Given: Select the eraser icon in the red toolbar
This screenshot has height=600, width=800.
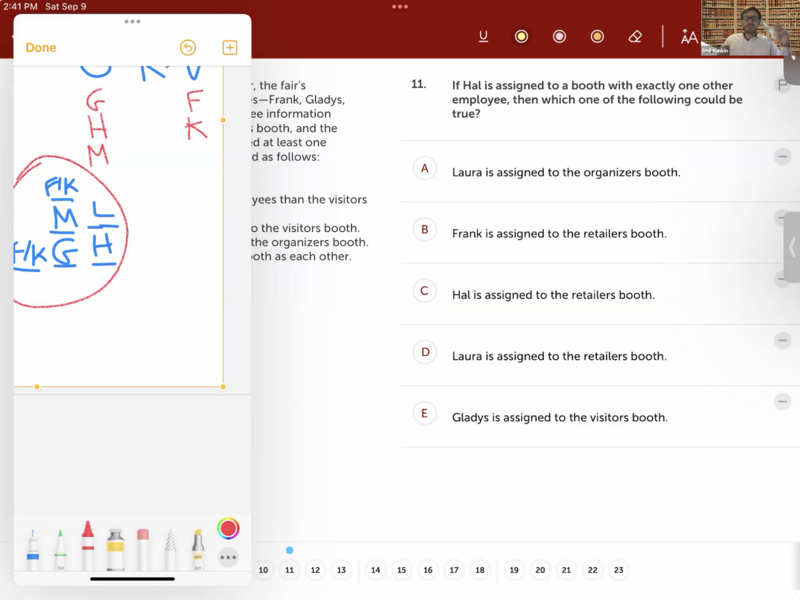Looking at the screenshot, I should click(635, 37).
